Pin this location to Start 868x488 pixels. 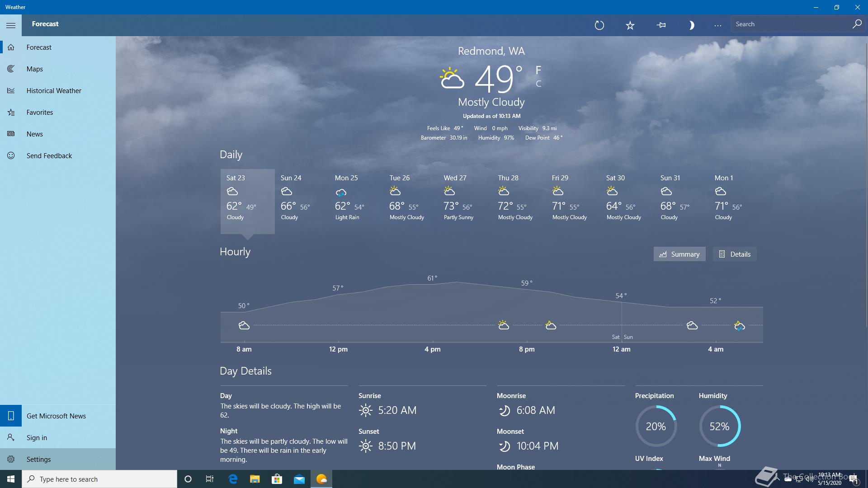[661, 25]
